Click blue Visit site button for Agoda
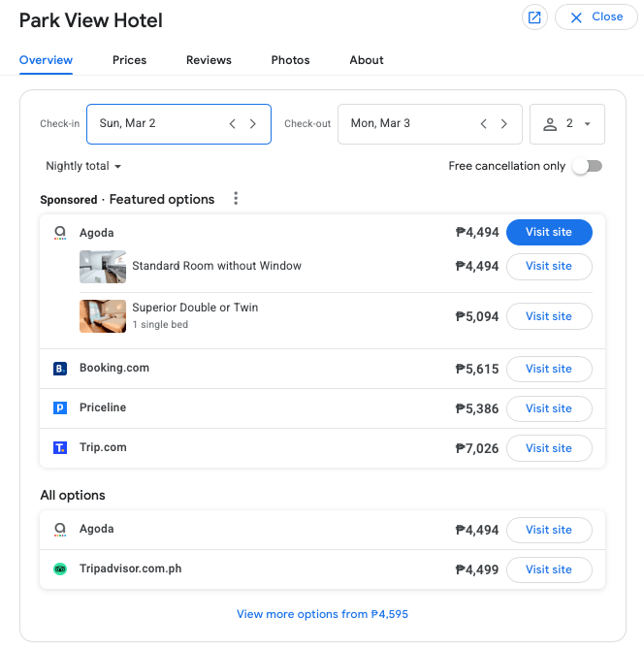 coord(549,232)
